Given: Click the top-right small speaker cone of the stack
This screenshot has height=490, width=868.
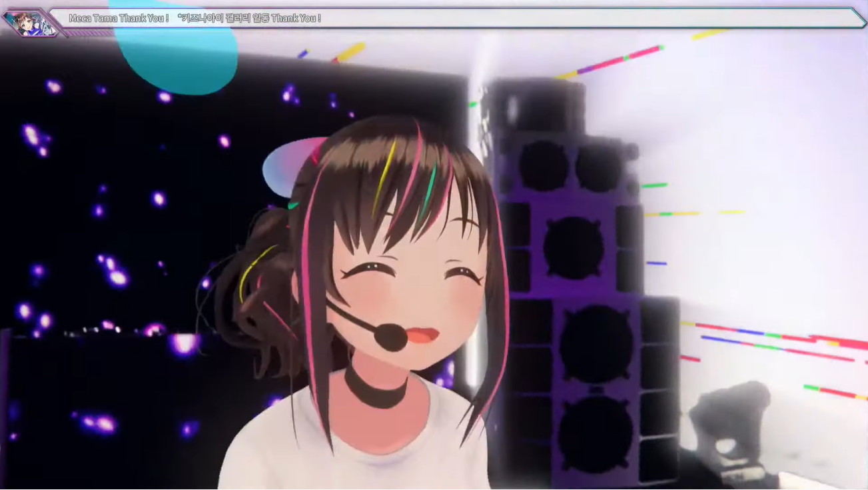Looking at the screenshot, I should coord(598,167).
